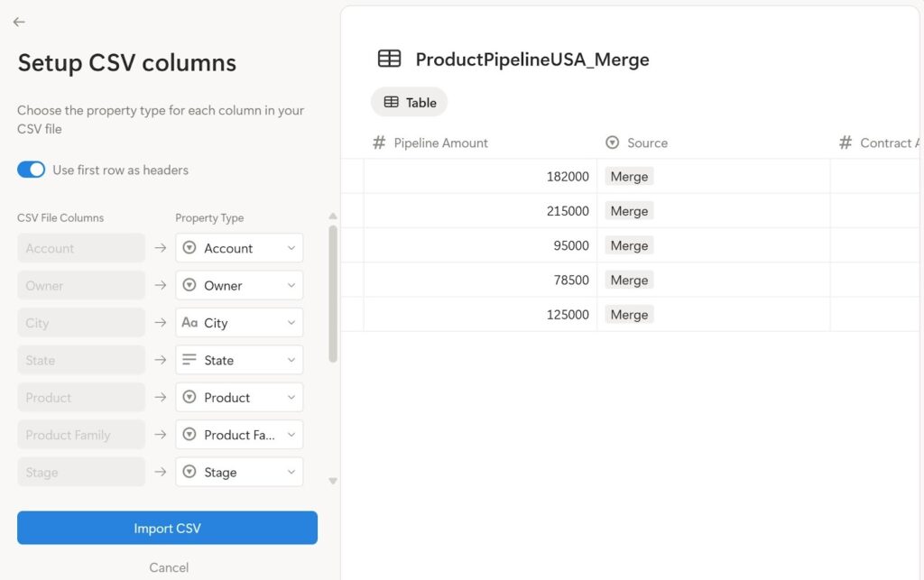The width and height of the screenshot is (924, 580).
Task: Disable Use first row as headers
Action: (x=31, y=170)
